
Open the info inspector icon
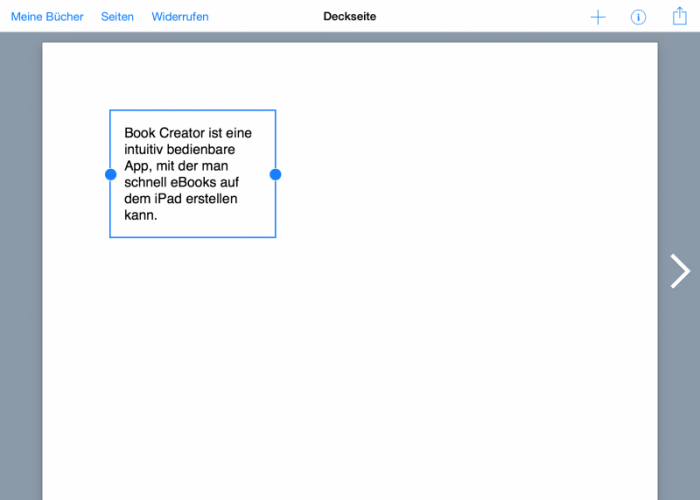click(638, 17)
